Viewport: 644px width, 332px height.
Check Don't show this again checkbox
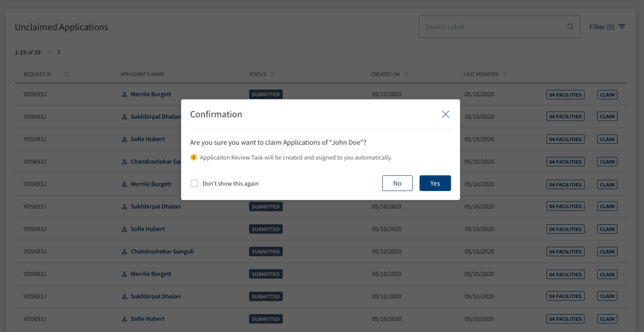pos(194,183)
